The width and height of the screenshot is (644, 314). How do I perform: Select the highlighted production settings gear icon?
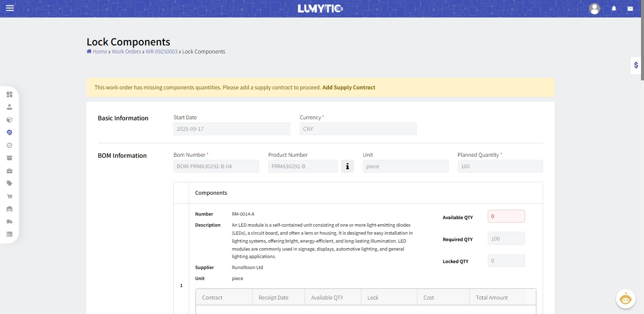click(x=9, y=132)
